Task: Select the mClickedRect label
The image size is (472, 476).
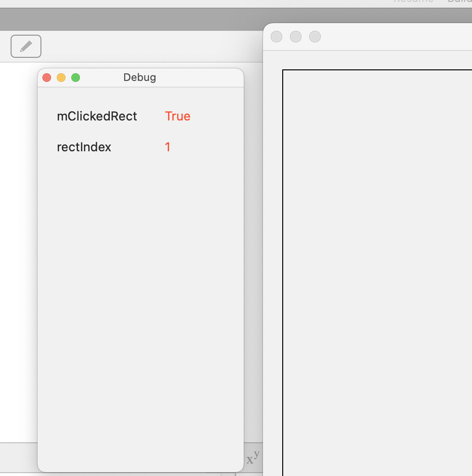Action: (97, 116)
